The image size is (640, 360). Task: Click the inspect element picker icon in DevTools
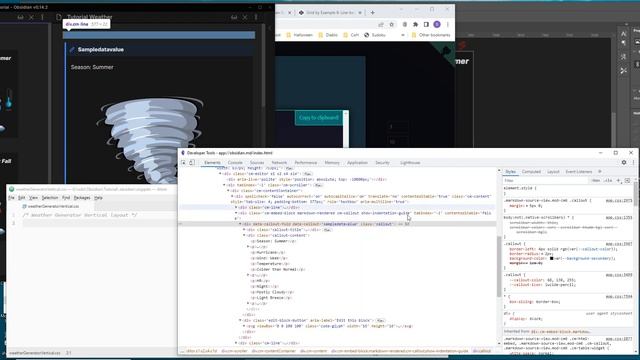coord(183,162)
